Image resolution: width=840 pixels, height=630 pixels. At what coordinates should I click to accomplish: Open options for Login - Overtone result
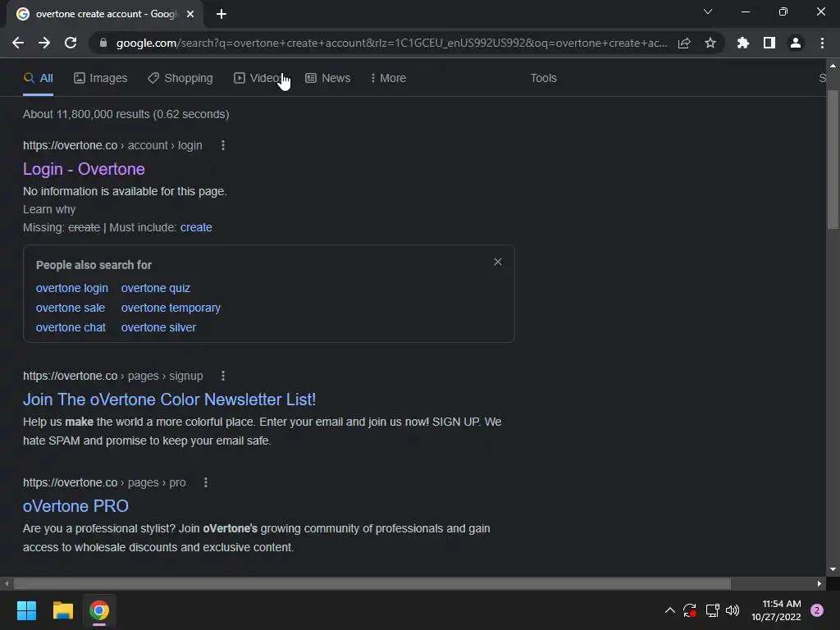223,145
